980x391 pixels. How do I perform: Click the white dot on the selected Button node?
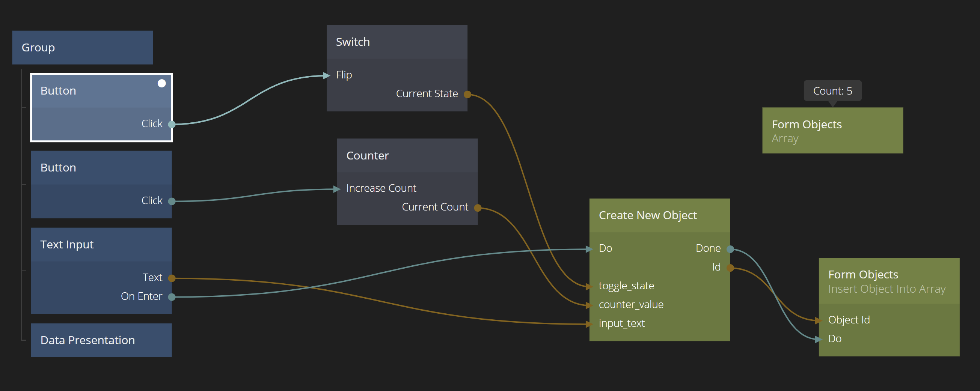(x=162, y=83)
